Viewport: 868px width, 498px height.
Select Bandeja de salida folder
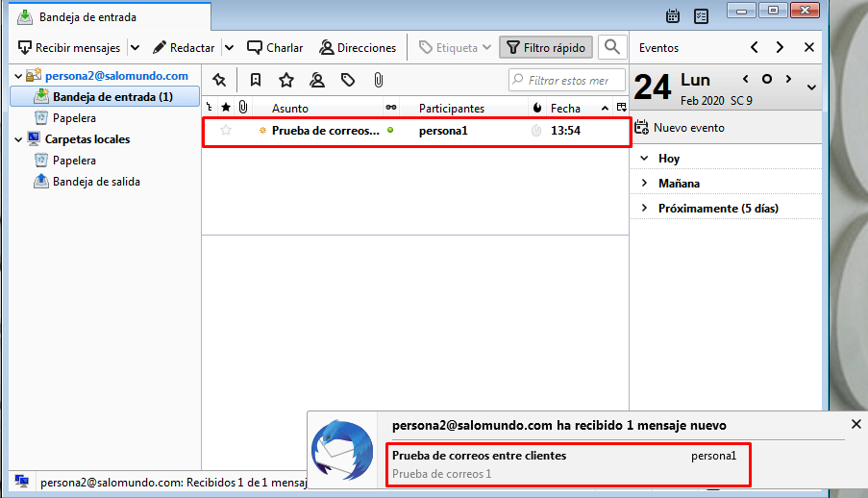96,181
